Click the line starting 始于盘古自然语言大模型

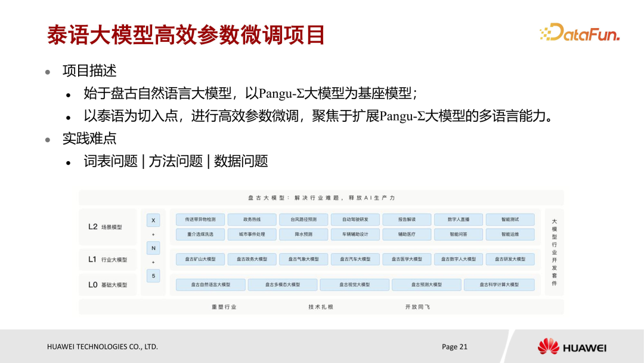pyautogui.click(x=250, y=93)
